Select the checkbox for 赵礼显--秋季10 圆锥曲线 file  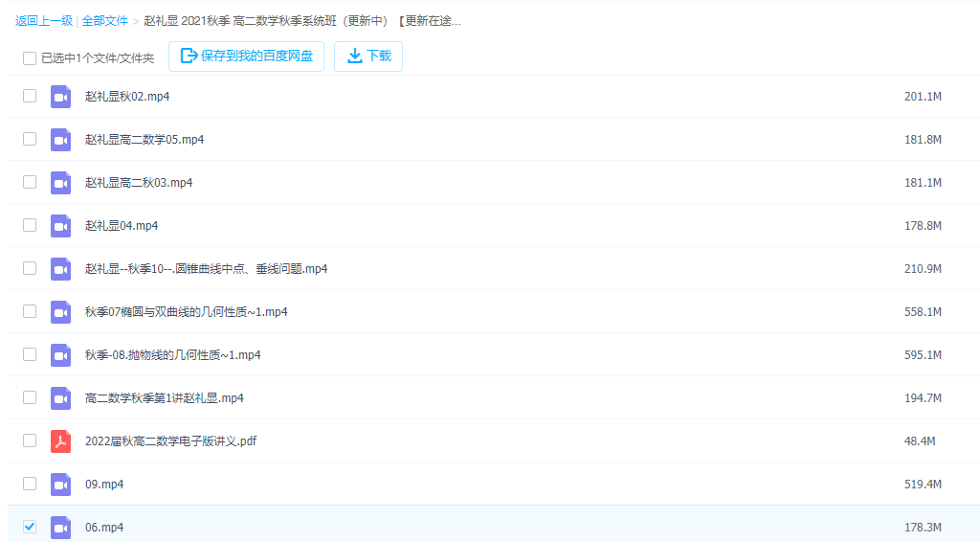point(30,268)
